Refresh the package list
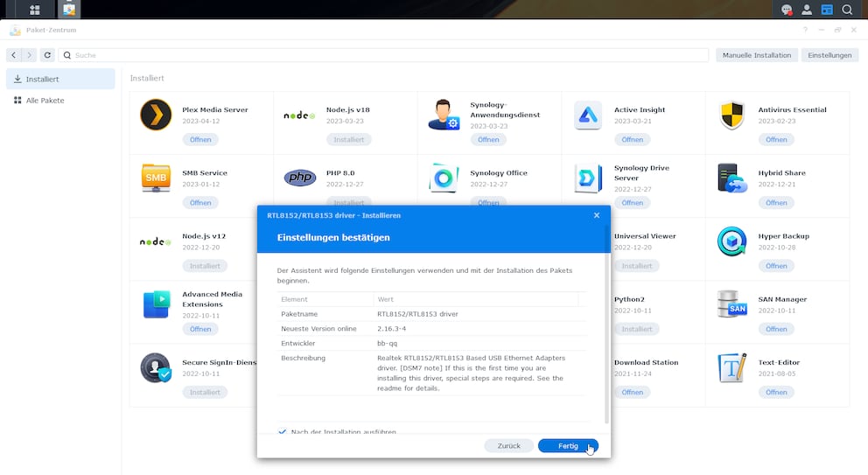The height and width of the screenshot is (475, 868). click(x=47, y=55)
